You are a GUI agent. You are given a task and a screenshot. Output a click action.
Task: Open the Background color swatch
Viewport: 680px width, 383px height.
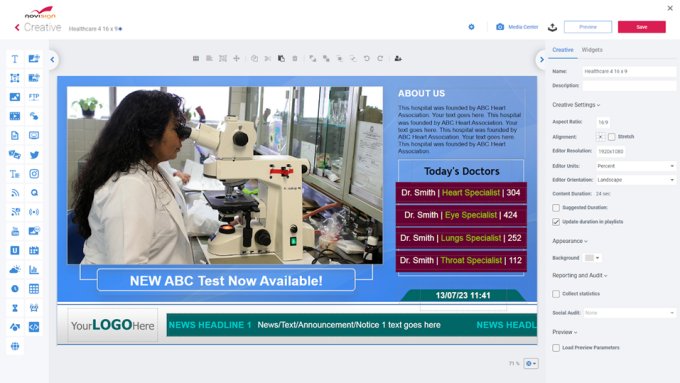click(592, 258)
